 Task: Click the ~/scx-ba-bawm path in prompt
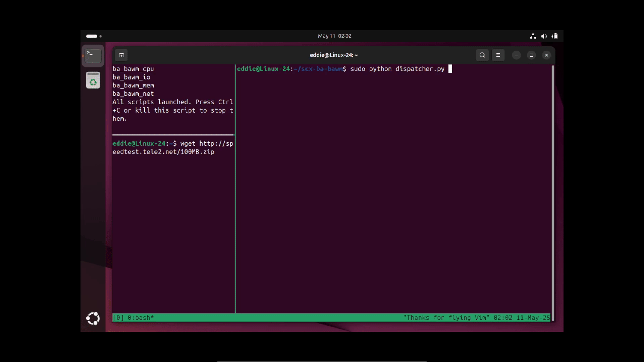pos(318,69)
